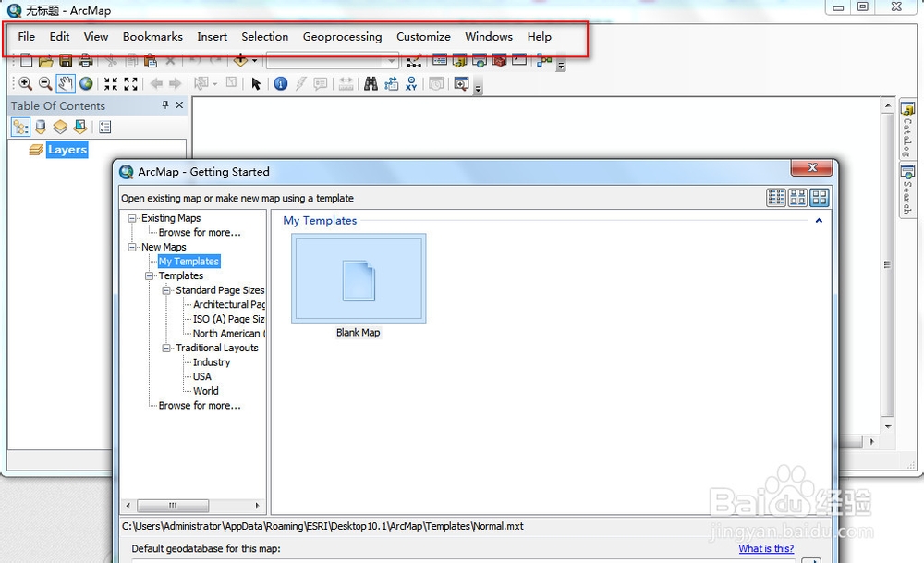Open the docked Search side tab
Viewport: 924px width, 563px height.
point(907,191)
